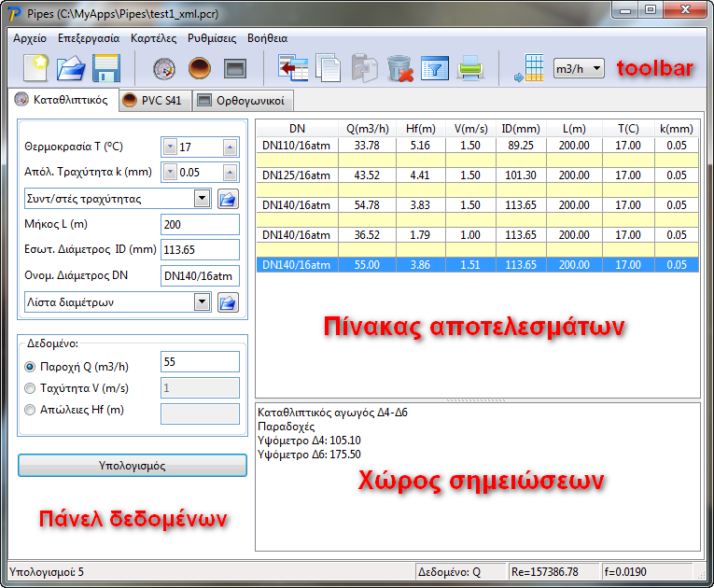The width and height of the screenshot is (714, 588).
Task: Select the Απώλειες Hf (m) radio button
Action: (x=30, y=410)
